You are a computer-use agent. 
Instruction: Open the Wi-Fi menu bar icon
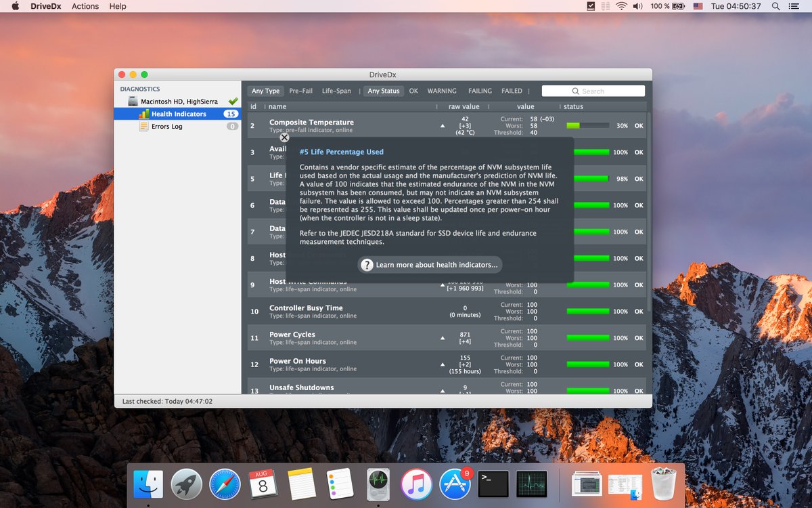click(621, 6)
